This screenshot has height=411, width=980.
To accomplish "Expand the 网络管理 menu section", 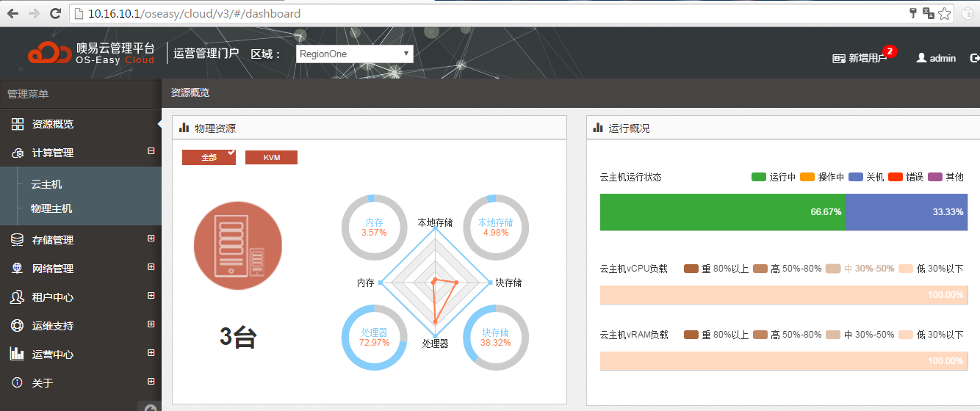I will point(151,267).
